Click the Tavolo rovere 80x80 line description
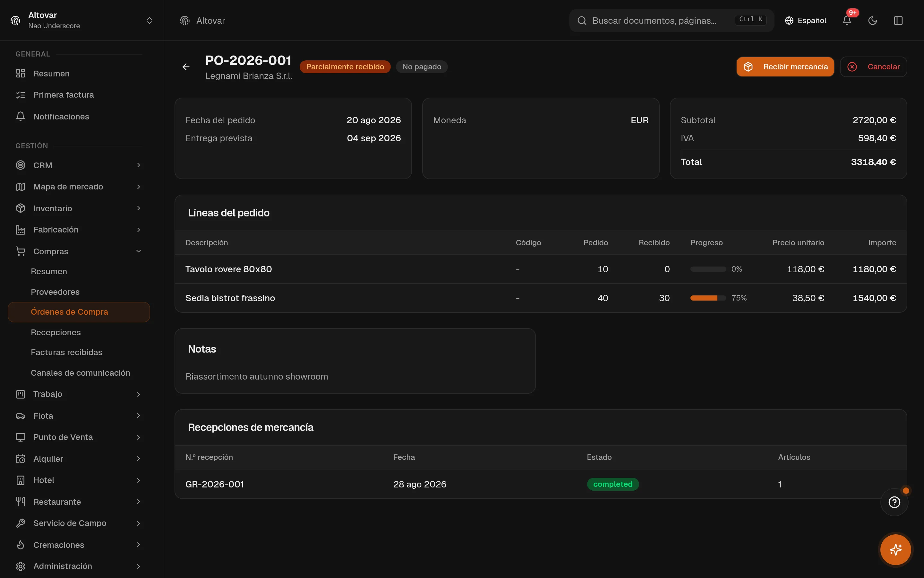This screenshot has width=924, height=578. (228, 269)
